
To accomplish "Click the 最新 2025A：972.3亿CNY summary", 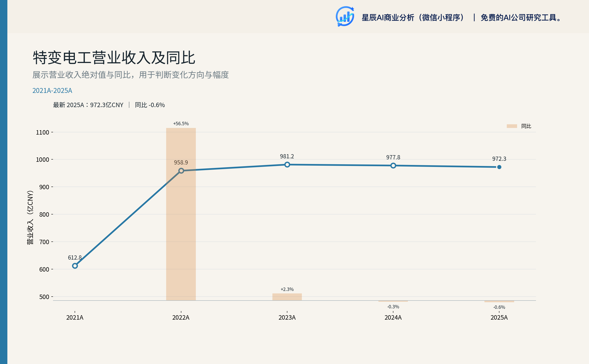I will [88, 105].
